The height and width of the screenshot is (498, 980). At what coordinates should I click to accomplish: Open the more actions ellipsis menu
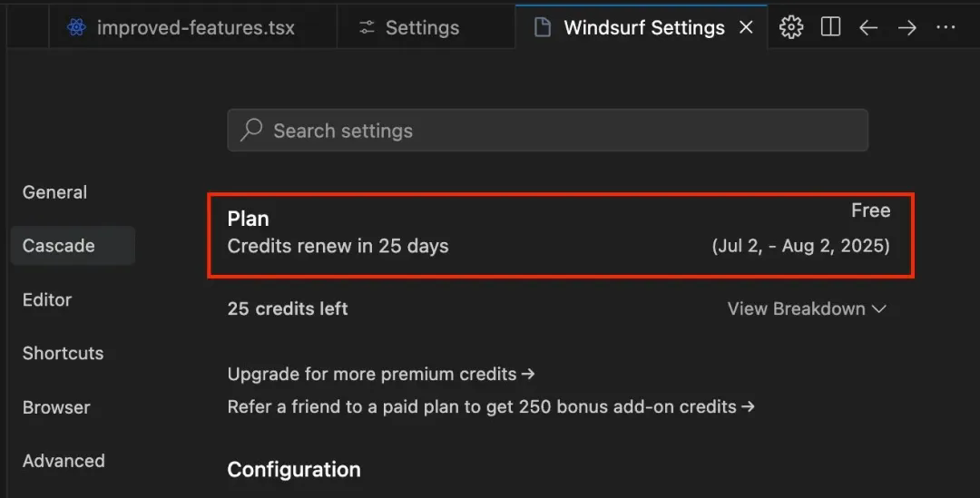[946, 27]
